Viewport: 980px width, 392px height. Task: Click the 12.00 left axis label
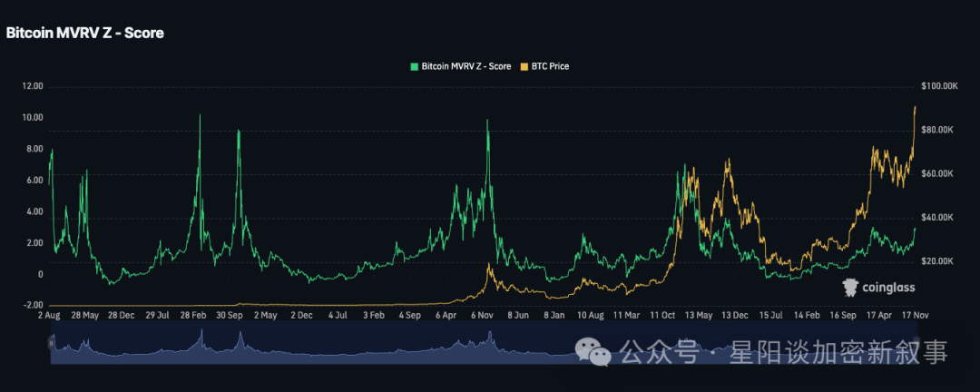[33, 86]
